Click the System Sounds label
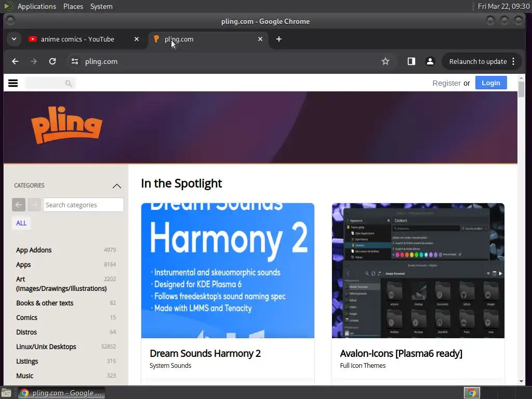Screen dimensions: 532x399 [x=170, y=365]
